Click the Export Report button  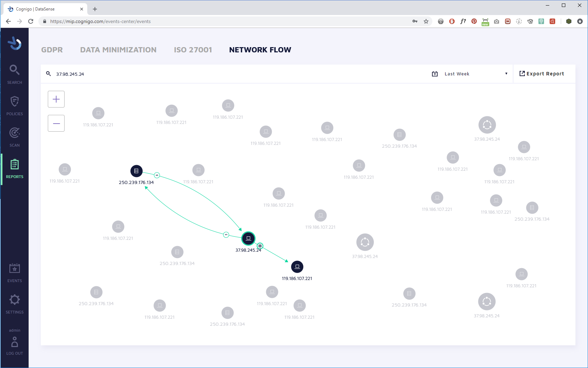pos(542,74)
